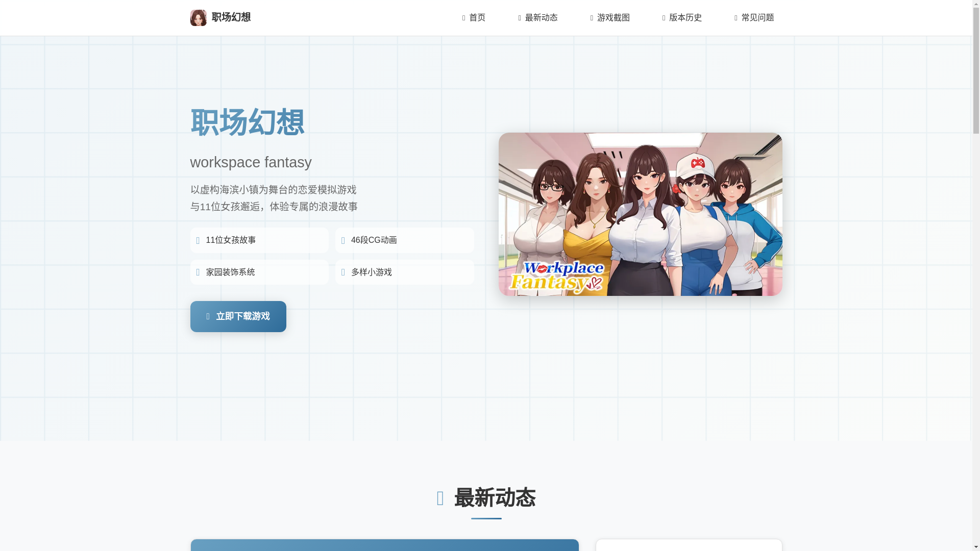Click the icon before 46段CG动画

pyautogui.click(x=343, y=241)
